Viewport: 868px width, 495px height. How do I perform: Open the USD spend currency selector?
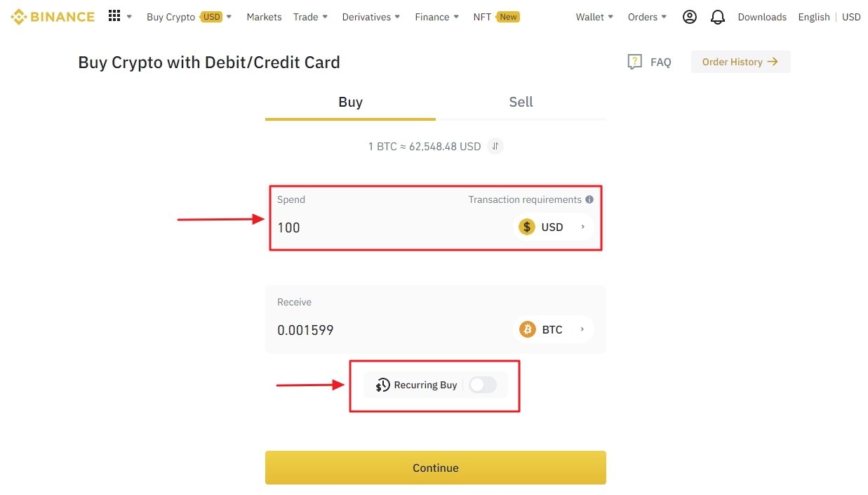point(553,226)
